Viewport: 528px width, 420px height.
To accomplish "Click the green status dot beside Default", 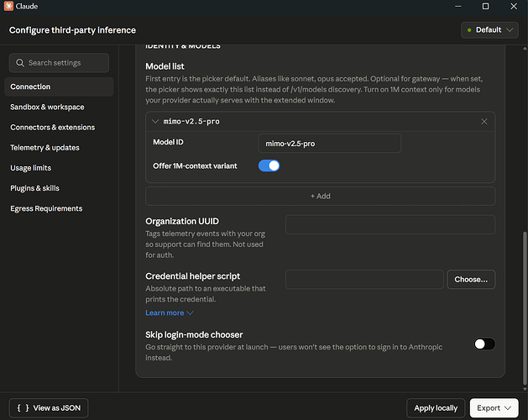I will 468,30.
